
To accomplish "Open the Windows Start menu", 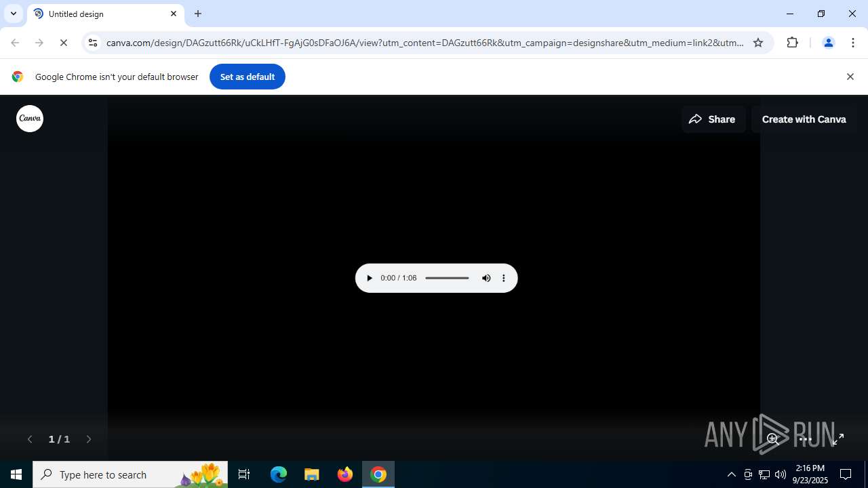I will tap(16, 474).
